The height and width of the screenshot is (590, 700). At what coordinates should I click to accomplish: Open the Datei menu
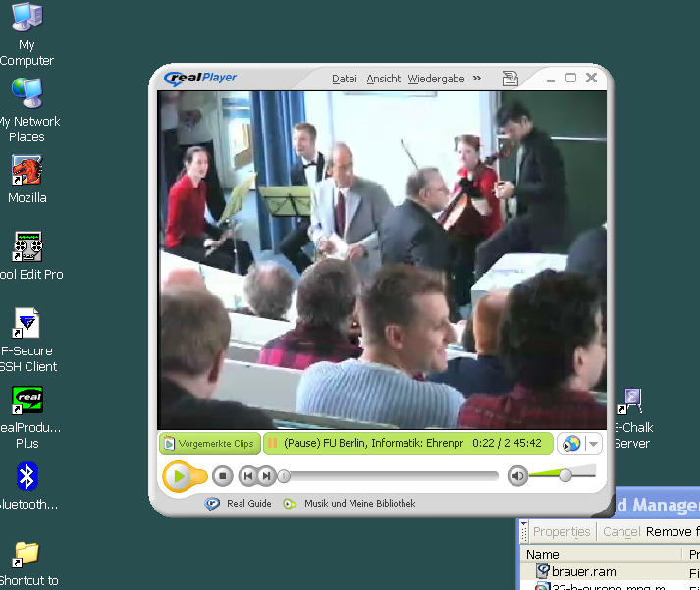tap(345, 79)
